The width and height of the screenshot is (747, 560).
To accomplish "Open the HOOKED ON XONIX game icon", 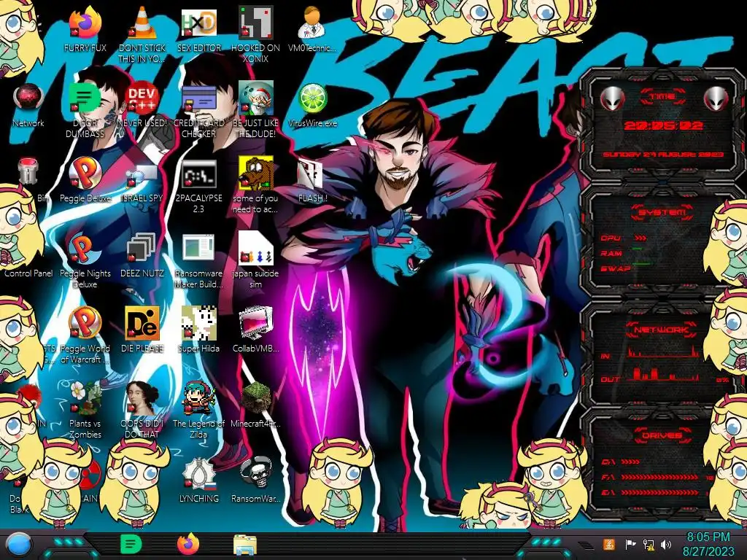I will (256, 23).
